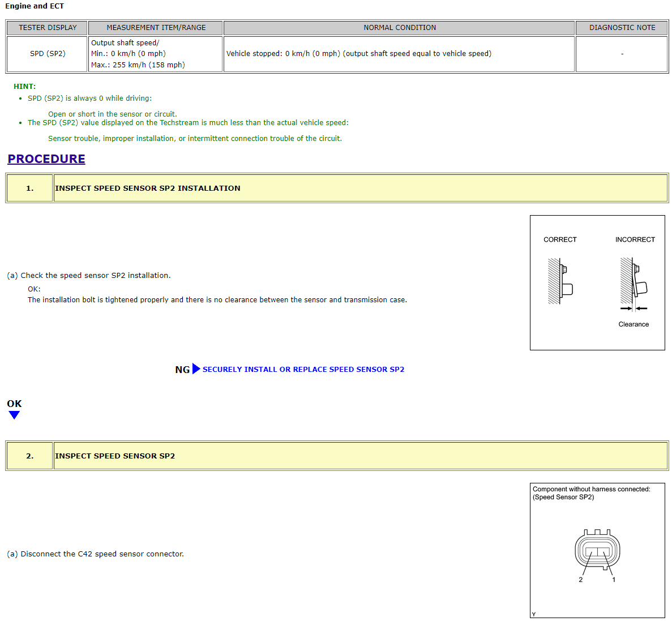672x630 pixels.
Task: Select the NORMAL CONDITION column header
Action: click(x=400, y=28)
